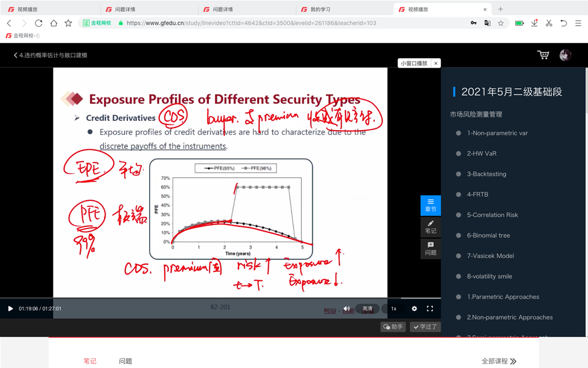Bookmark page with address bar star
This screenshot has width=588, height=368.
[501, 23]
